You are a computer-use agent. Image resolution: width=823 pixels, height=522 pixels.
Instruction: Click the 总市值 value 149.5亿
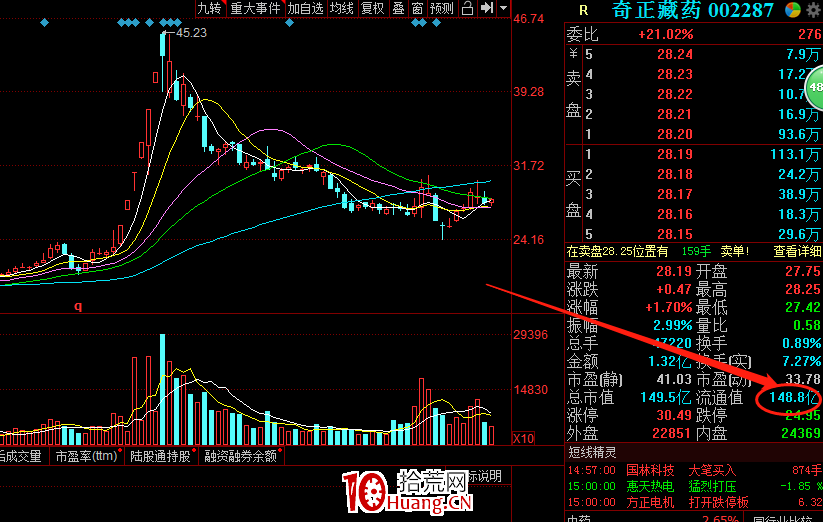(666, 397)
